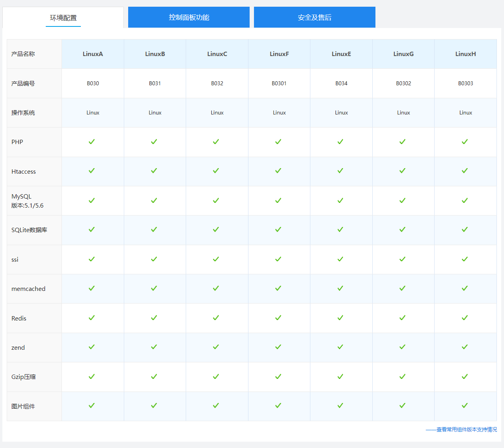Click the PHP checkmark for LinuxA
This screenshot has height=448, width=504.
pos(92,142)
